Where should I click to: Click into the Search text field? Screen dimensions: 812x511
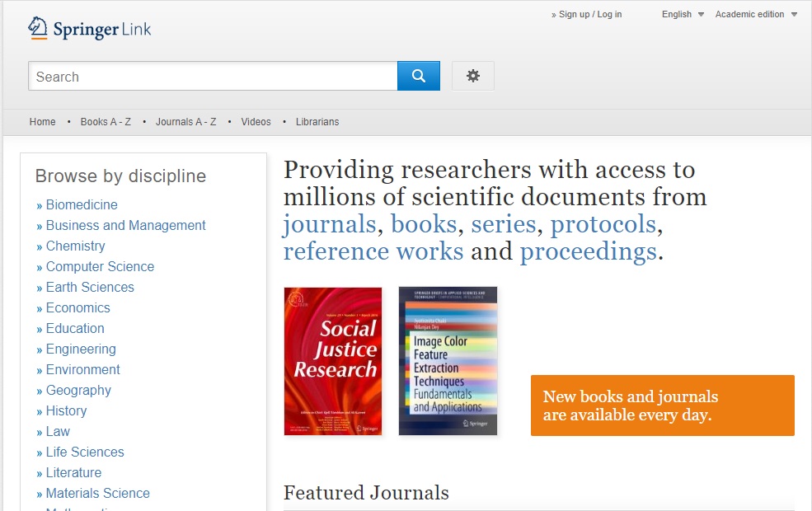coord(213,76)
